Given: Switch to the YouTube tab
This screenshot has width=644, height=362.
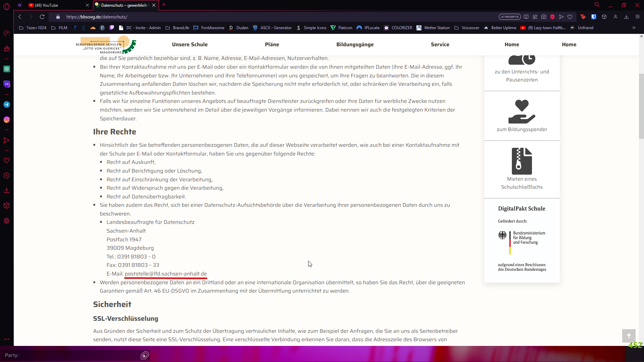Looking at the screenshot, I should pos(47,5).
